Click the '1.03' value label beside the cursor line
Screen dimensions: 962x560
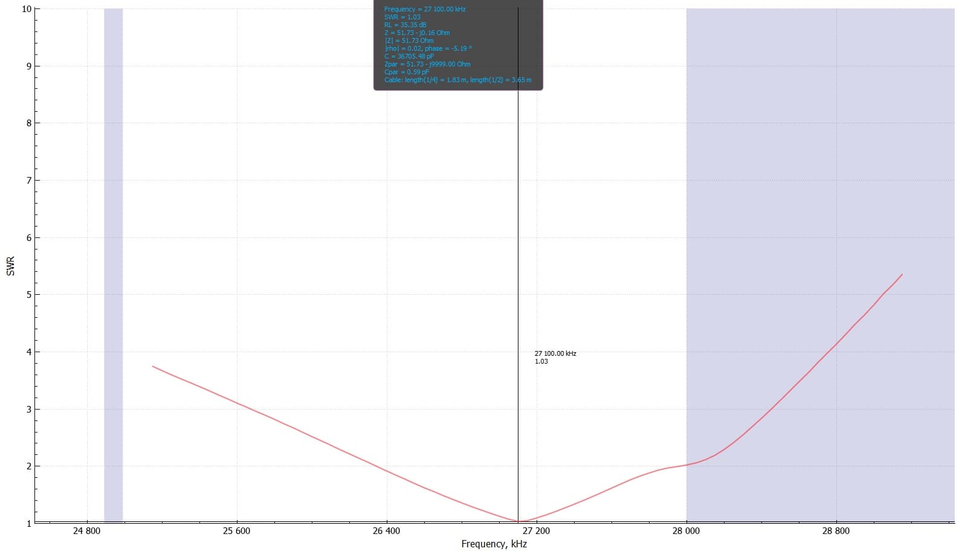tap(541, 361)
